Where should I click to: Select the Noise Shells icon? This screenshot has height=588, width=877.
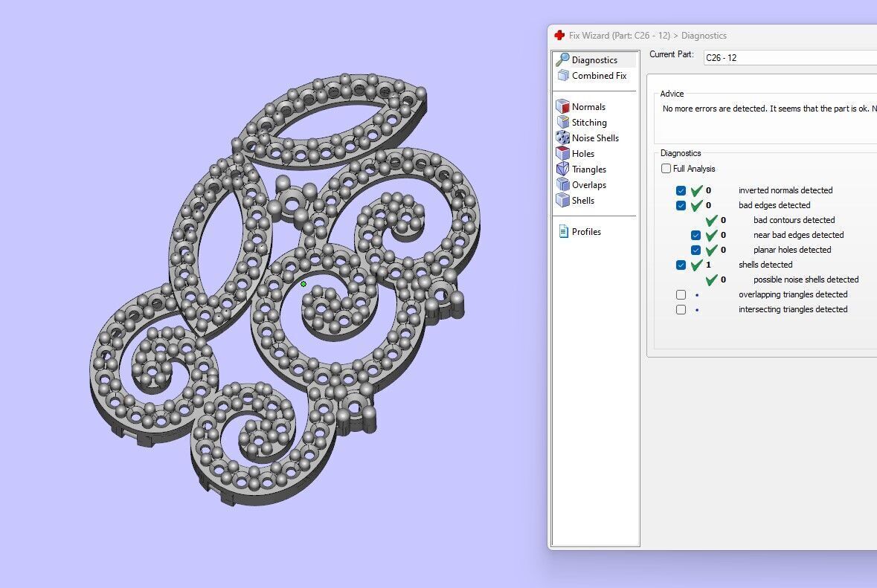(562, 138)
